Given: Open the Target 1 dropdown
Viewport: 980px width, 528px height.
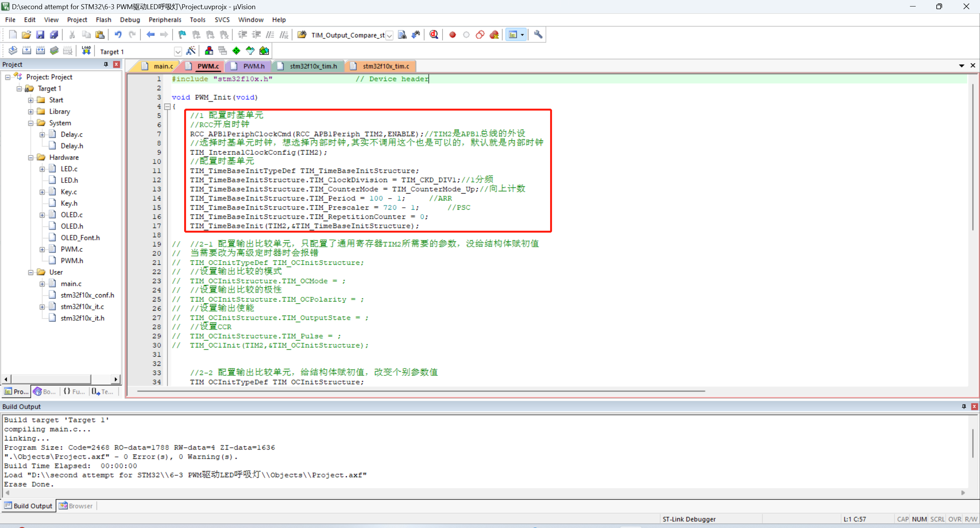Looking at the screenshot, I should click(178, 52).
